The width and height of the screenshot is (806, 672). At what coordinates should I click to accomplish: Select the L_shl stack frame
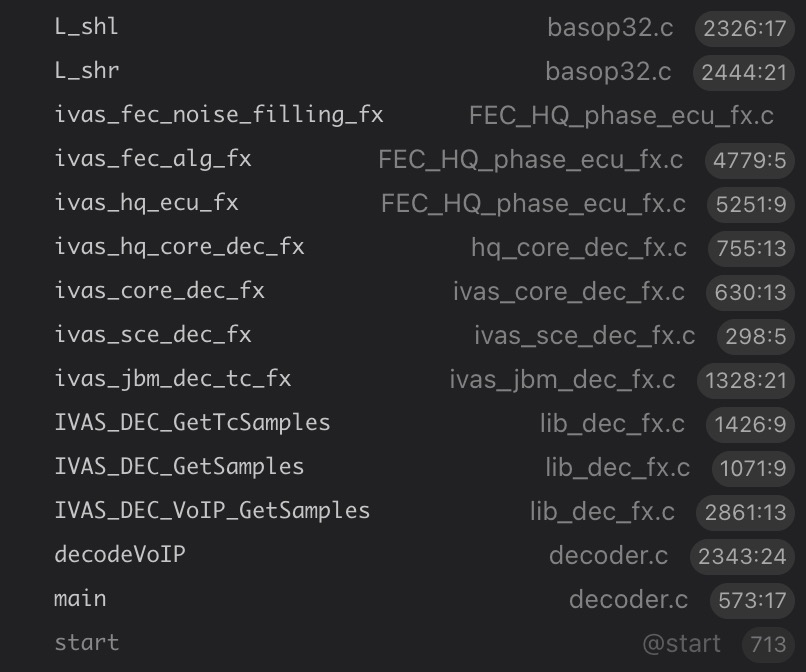(x=87, y=27)
